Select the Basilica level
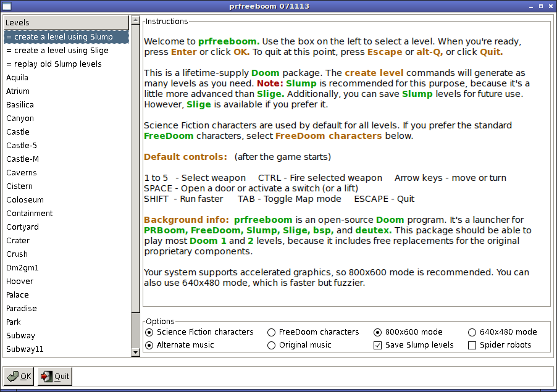 pos(67,105)
